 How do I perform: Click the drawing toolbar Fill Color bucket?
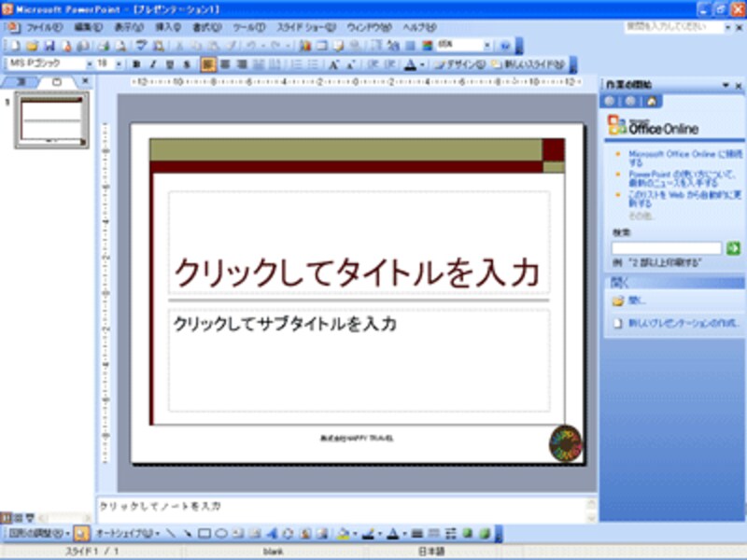[343, 533]
